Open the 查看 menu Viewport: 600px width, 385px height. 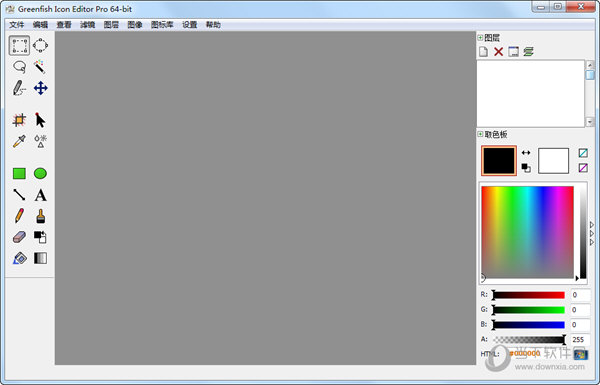(64, 25)
